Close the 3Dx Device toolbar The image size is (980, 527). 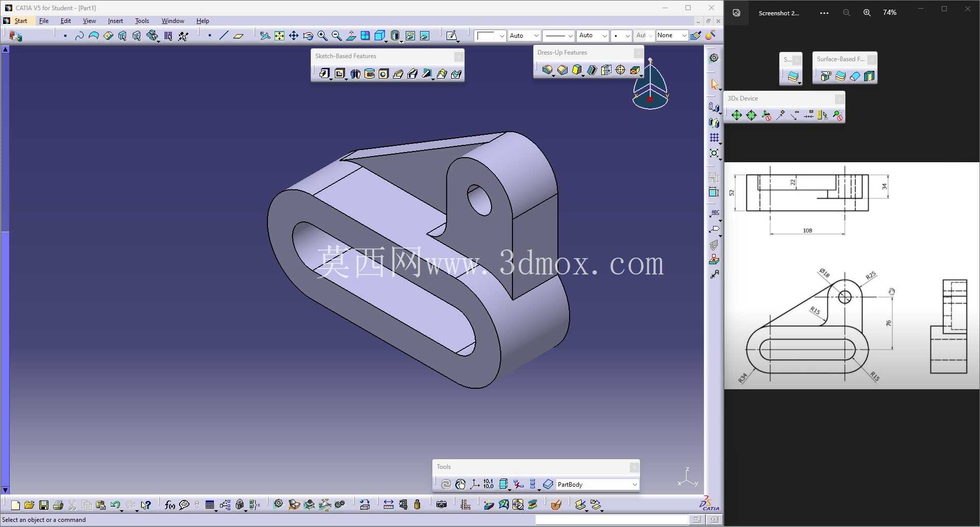[x=839, y=98]
